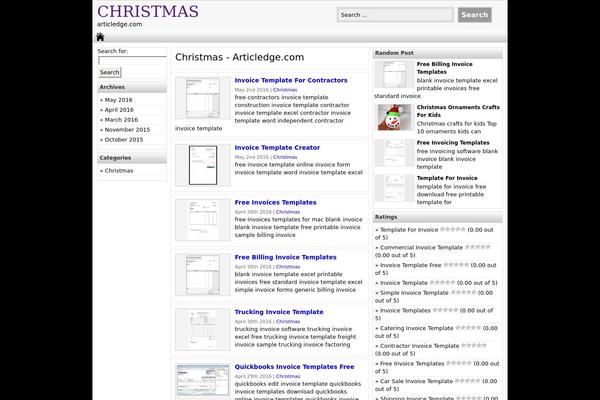
Task: Open the Free Invoices Templates thumbnail
Action: point(203,220)
